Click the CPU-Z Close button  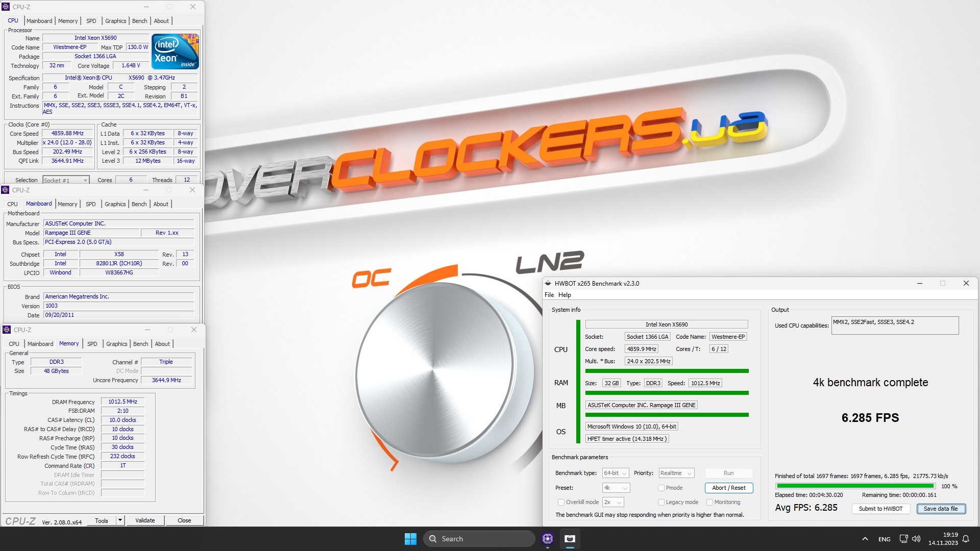184,520
